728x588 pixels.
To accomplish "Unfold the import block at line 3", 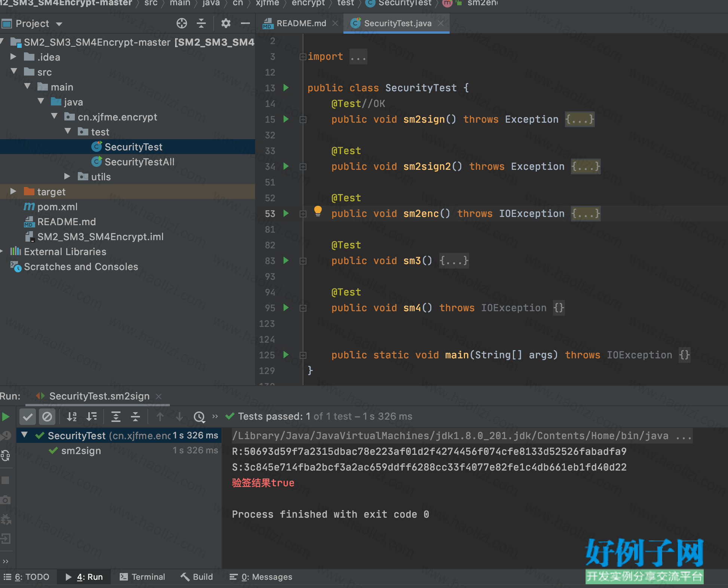I will [303, 57].
